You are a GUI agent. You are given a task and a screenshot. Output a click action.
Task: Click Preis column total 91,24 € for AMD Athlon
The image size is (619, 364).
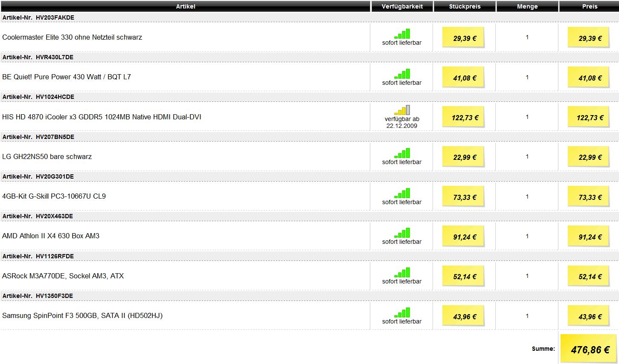589,236
